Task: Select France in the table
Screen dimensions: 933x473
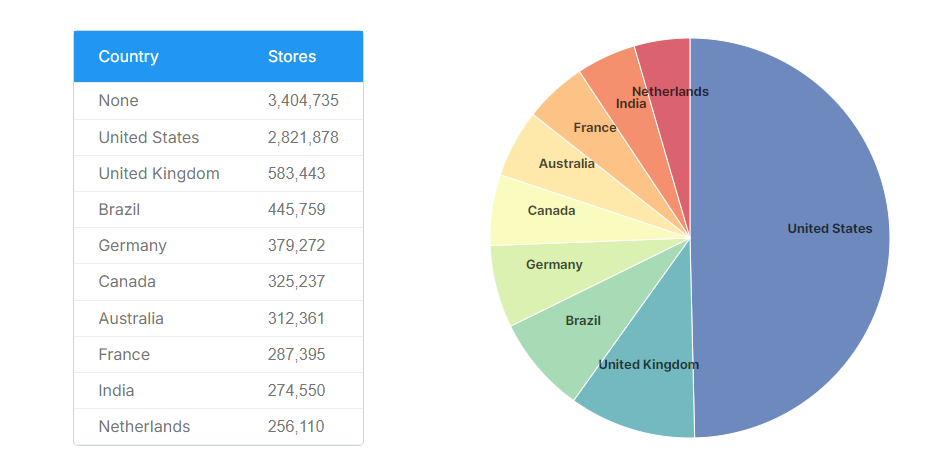Action: 124,355
